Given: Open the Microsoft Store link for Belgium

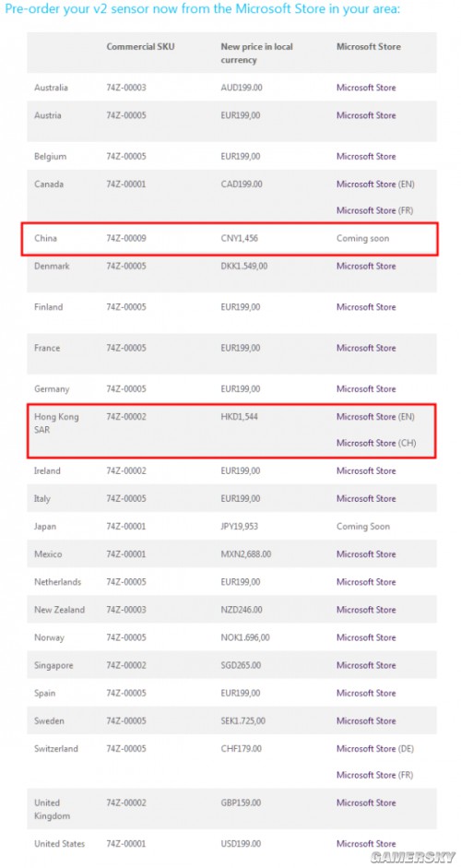Looking at the screenshot, I should (366, 156).
